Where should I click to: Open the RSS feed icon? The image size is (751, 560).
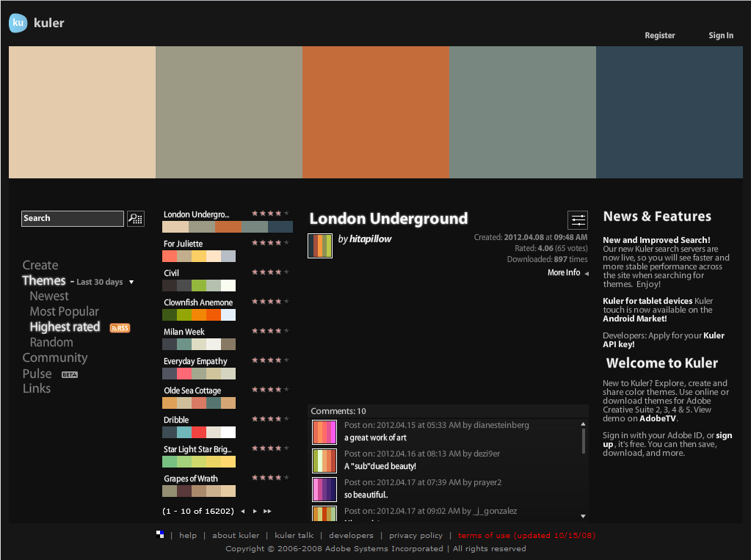click(120, 328)
